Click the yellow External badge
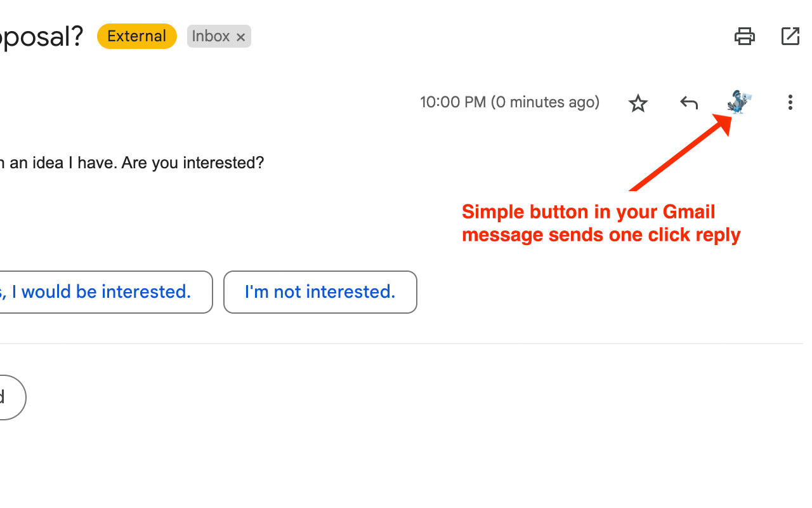The width and height of the screenshot is (812, 508). click(136, 36)
